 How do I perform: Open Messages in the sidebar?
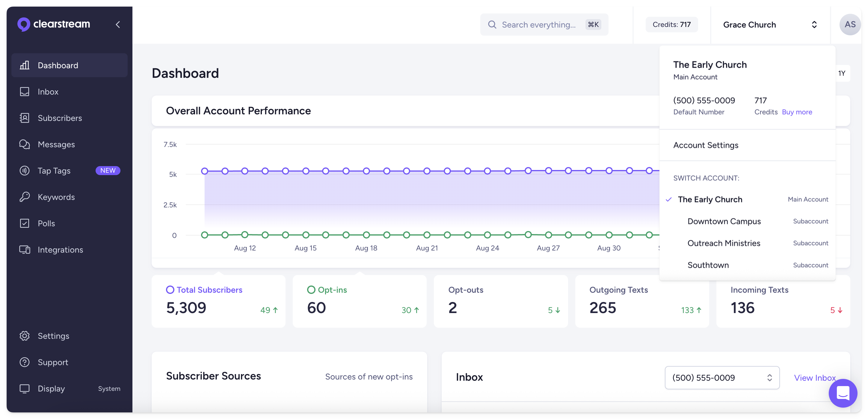[70, 144]
